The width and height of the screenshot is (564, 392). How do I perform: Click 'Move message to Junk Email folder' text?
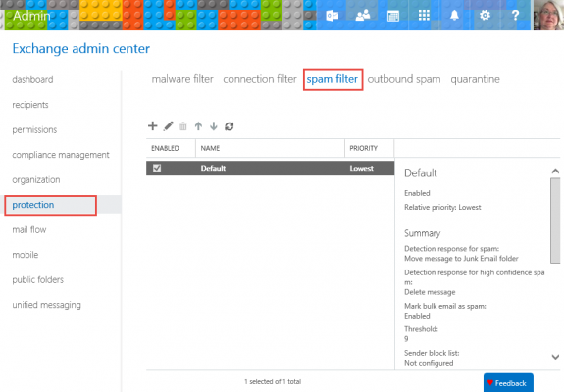tap(461, 259)
